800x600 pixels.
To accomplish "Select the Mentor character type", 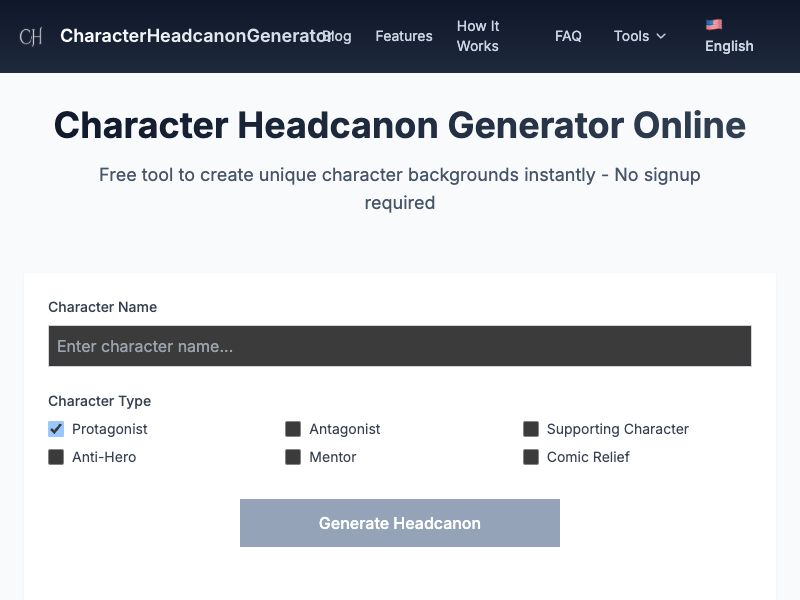I will pyautogui.click(x=293, y=457).
